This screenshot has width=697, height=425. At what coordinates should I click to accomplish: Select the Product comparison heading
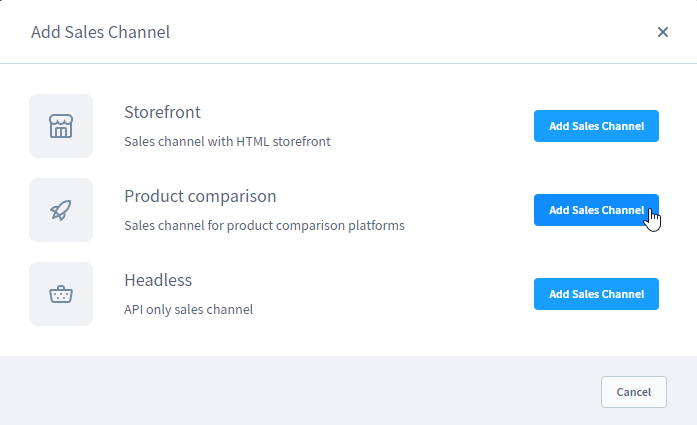click(200, 196)
